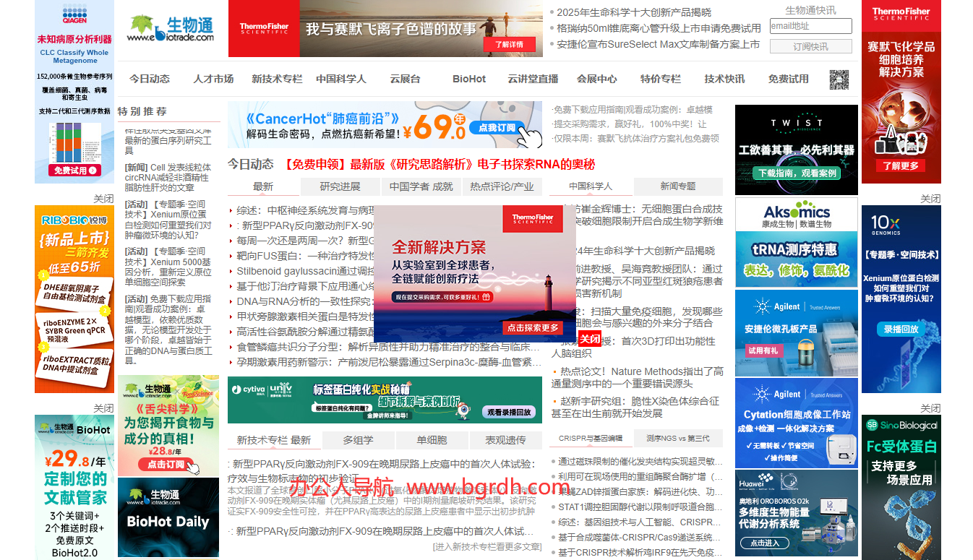The height and width of the screenshot is (560, 973).
Task: Close the Thermo Fisher popup with red 关闭
Action: click(x=589, y=339)
